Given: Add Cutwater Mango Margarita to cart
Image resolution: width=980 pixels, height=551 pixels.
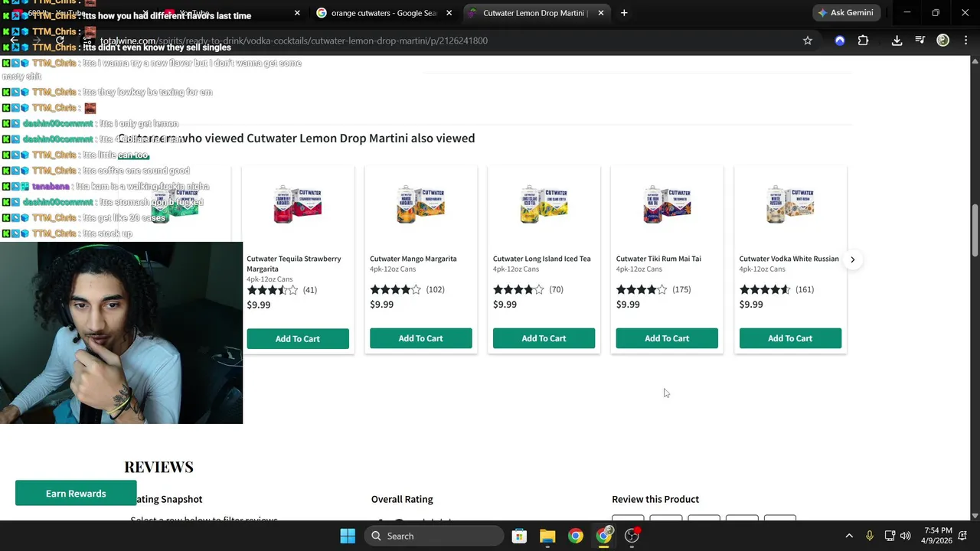Looking at the screenshot, I should coord(420,338).
